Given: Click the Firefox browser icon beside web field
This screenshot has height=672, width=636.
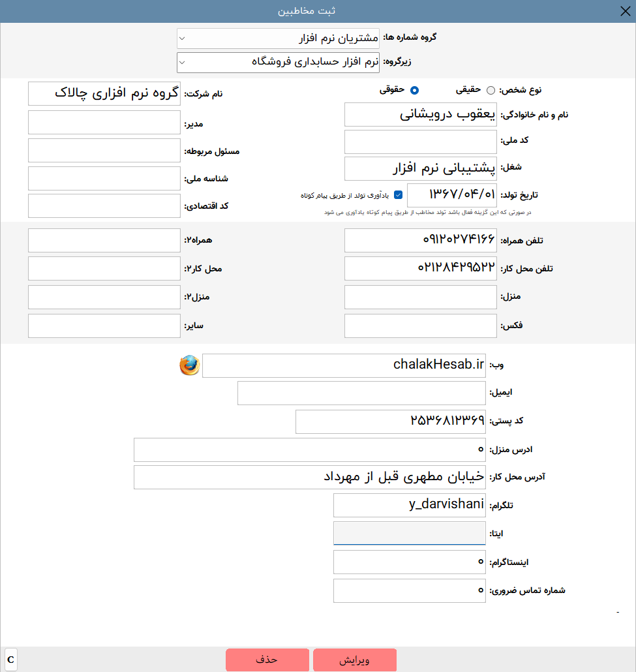Looking at the screenshot, I should click(189, 365).
